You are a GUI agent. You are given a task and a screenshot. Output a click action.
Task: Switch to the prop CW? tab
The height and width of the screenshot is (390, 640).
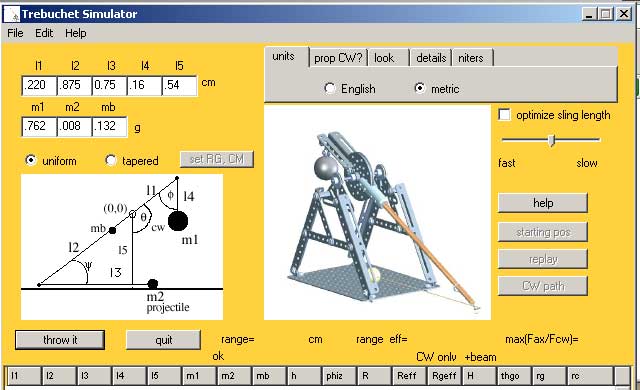[x=338, y=58]
